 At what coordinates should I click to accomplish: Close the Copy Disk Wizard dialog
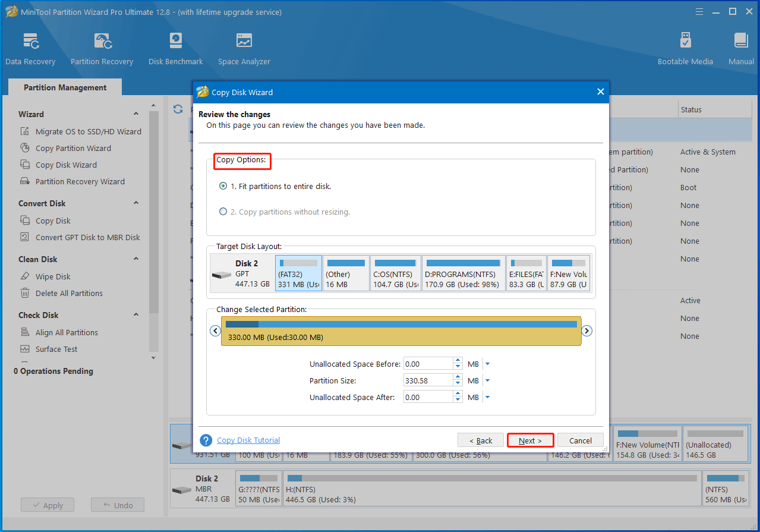point(600,92)
